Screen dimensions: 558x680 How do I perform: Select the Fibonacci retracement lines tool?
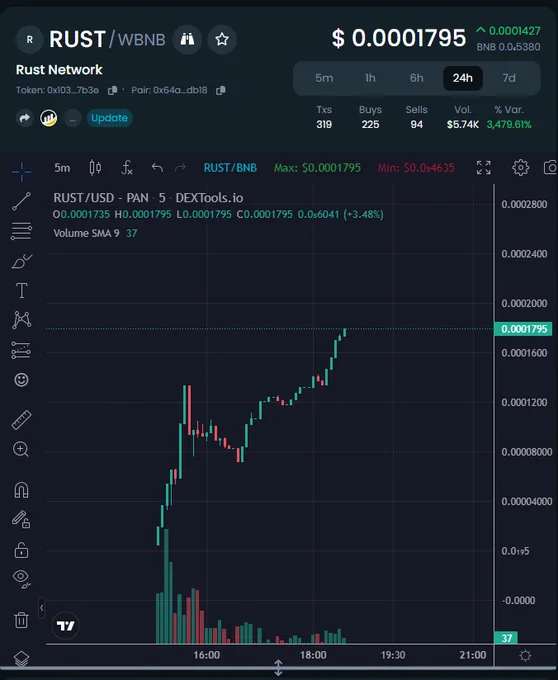(x=21, y=231)
